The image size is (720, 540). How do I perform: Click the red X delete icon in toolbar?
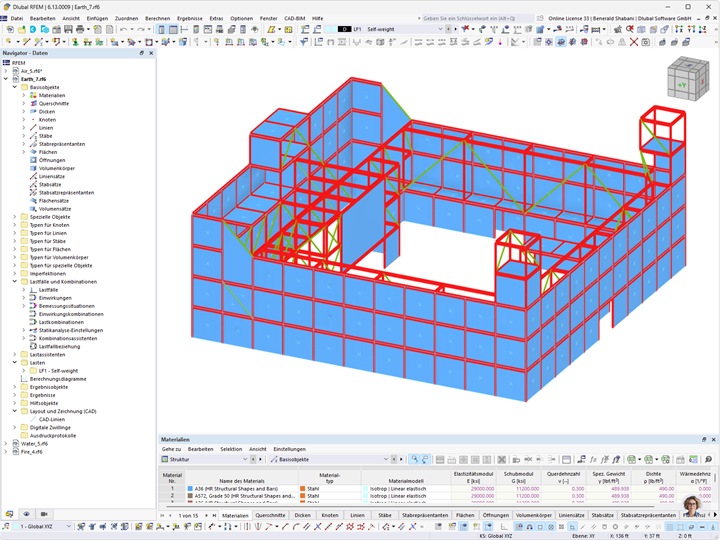click(x=634, y=42)
